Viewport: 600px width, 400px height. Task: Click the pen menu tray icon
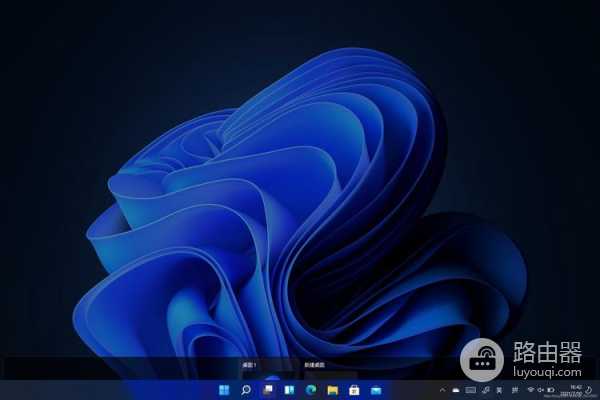click(485, 389)
